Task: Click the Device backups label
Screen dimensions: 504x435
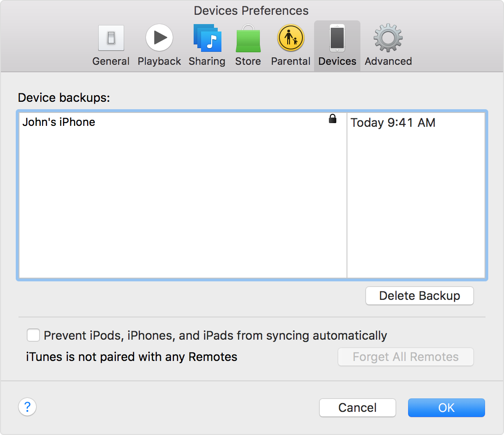Action: point(64,98)
